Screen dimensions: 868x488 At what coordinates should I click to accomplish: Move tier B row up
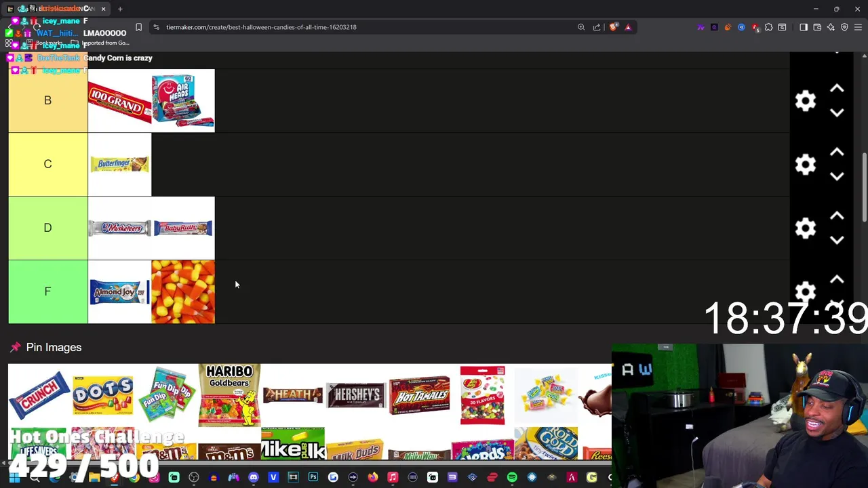[837, 89]
